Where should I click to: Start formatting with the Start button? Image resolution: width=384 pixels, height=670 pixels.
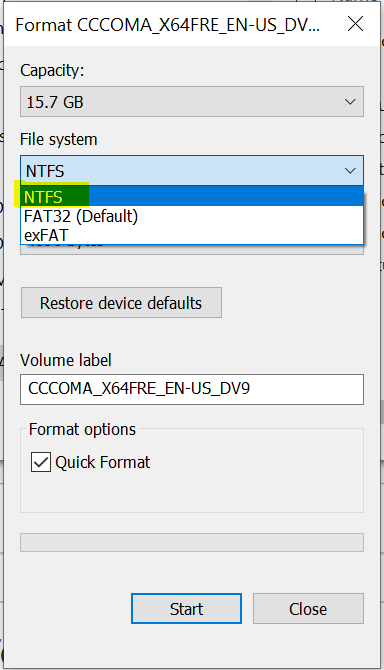[x=186, y=608]
